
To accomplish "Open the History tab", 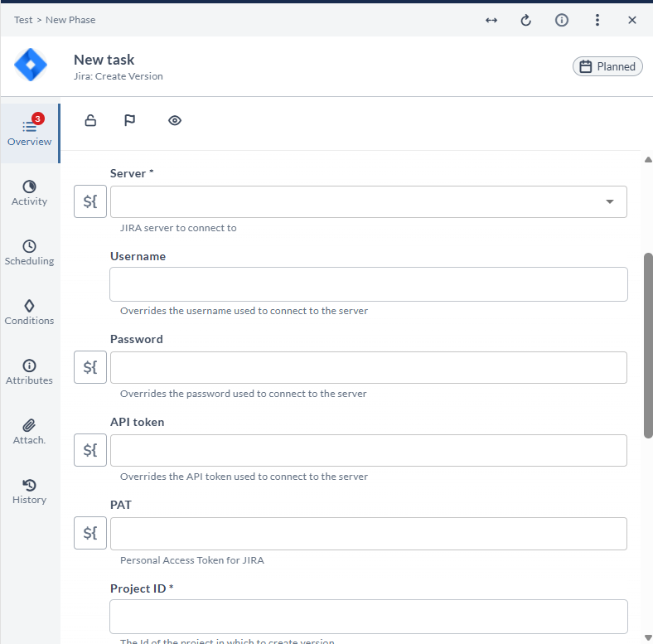I will coord(30,491).
